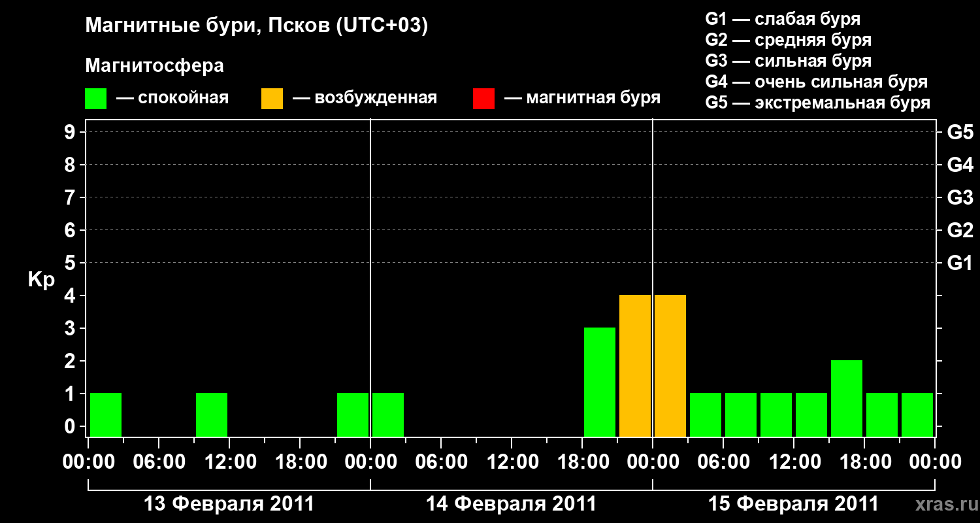Screen dimensions: 980x523
Task: Click the '— магнитная буря' legend label
Action: tap(583, 99)
